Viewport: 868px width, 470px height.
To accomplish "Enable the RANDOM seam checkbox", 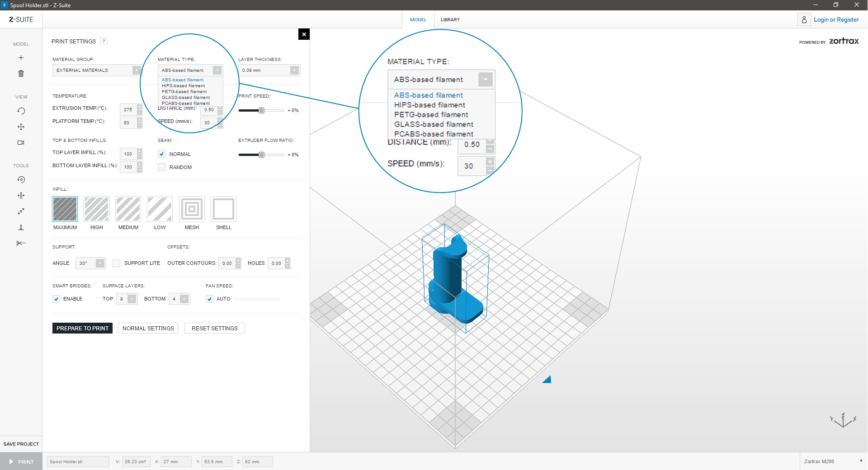I will click(x=161, y=167).
